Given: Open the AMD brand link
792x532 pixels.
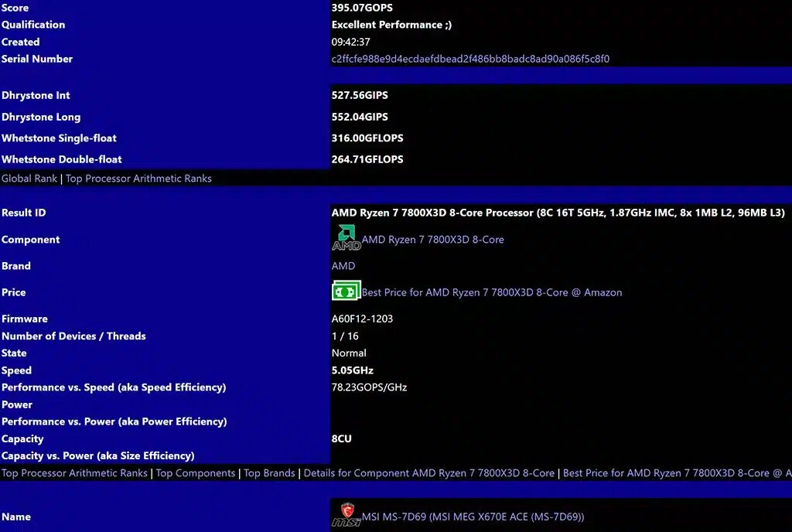Looking at the screenshot, I should point(343,266).
